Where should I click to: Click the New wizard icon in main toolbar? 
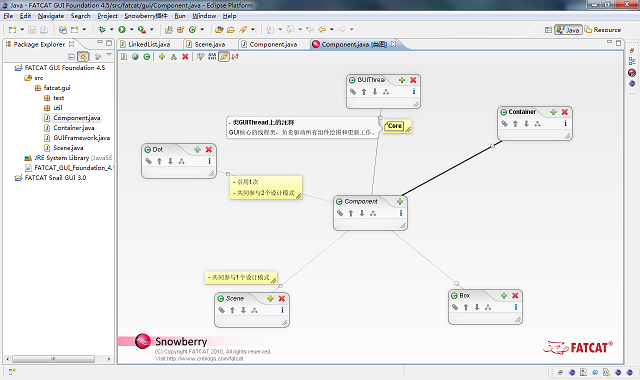click(x=13, y=29)
